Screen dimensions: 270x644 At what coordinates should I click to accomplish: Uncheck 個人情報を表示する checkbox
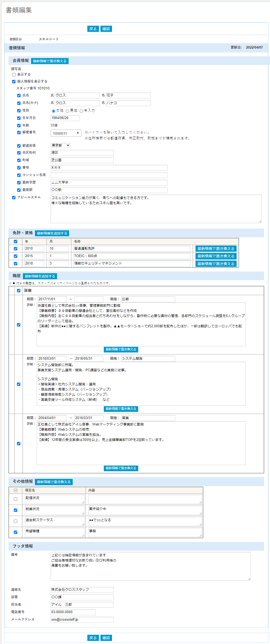click(x=14, y=81)
